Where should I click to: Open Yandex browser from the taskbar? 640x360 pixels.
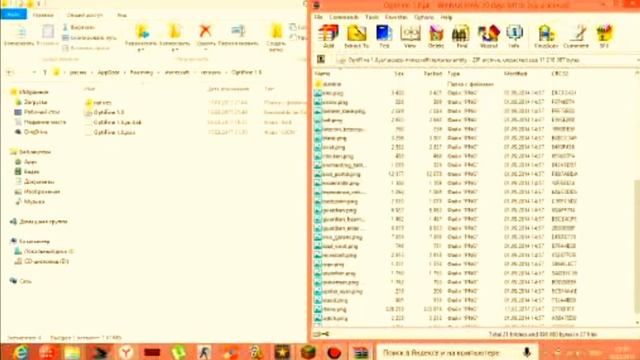126,352
